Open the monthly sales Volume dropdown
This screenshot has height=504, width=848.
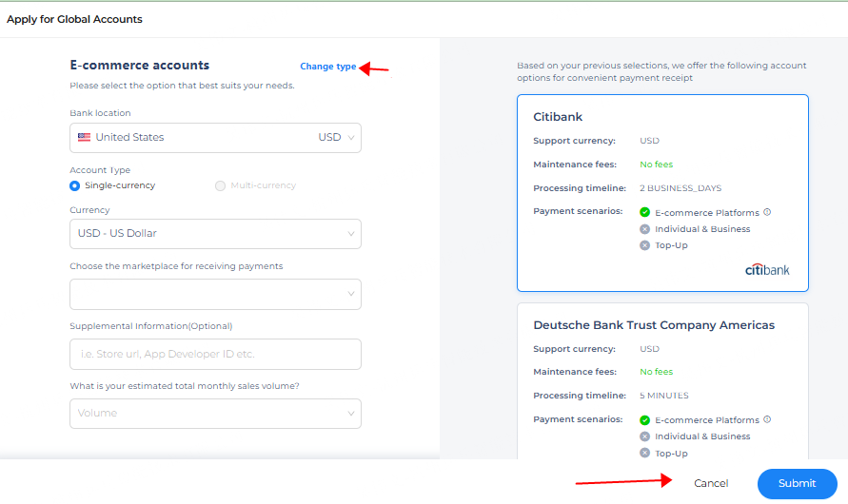pyautogui.click(x=215, y=414)
